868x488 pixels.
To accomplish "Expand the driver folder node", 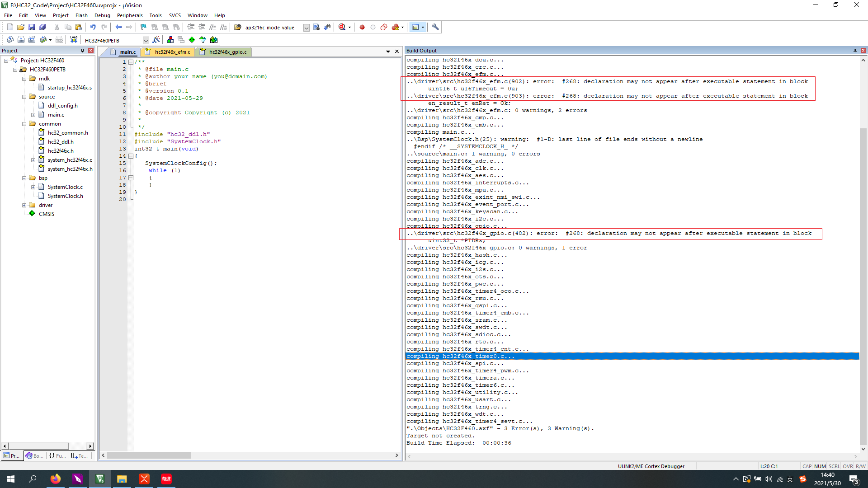I will [x=24, y=205].
